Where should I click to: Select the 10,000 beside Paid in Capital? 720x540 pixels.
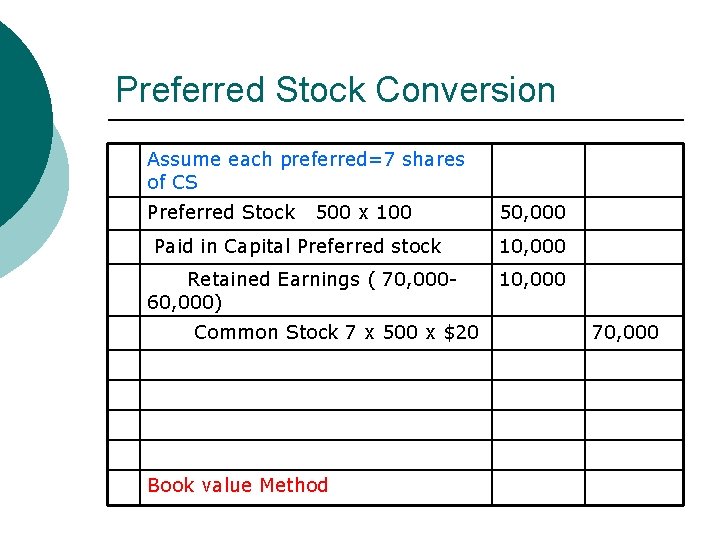coord(532,246)
